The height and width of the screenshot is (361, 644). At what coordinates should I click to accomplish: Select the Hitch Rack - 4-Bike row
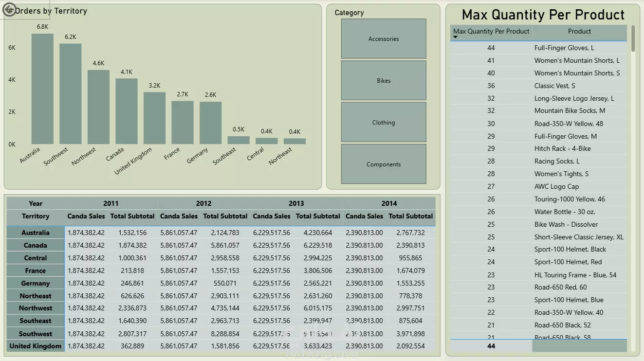coord(538,148)
